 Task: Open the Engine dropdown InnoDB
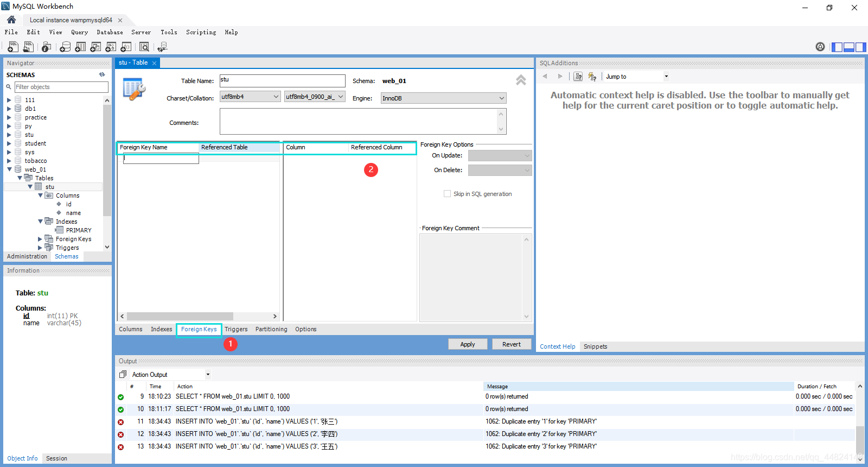(443, 98)
